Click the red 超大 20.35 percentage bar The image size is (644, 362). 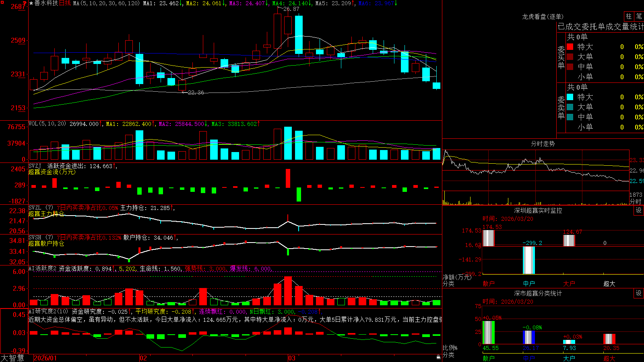point(609,339)
